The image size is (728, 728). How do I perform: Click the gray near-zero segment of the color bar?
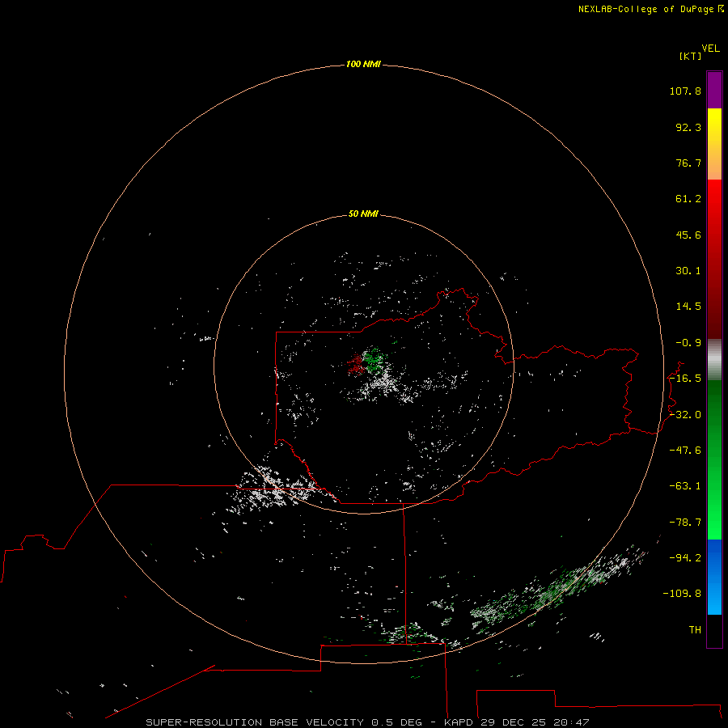(714, 360)
